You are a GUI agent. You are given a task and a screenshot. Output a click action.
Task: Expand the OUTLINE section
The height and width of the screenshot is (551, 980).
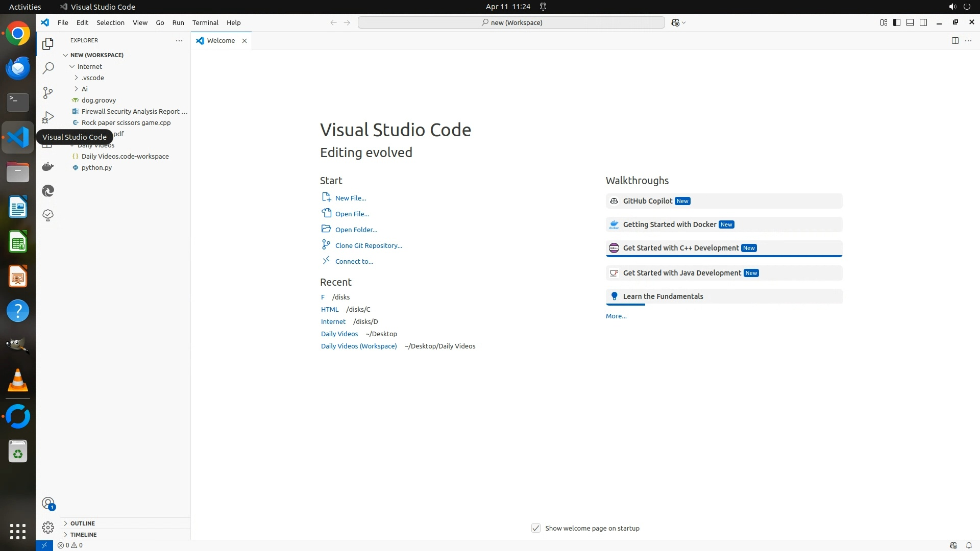(x=82, y=523)
